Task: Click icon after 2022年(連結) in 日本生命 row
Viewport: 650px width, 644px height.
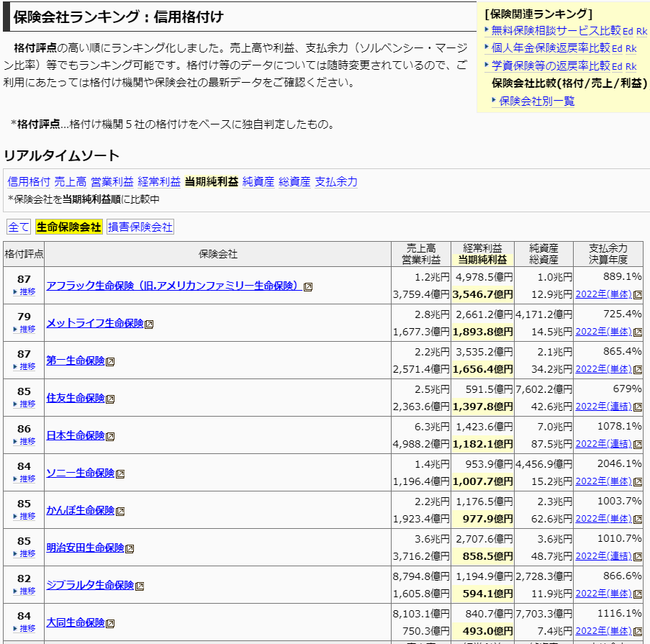Action: click(638, 445)
